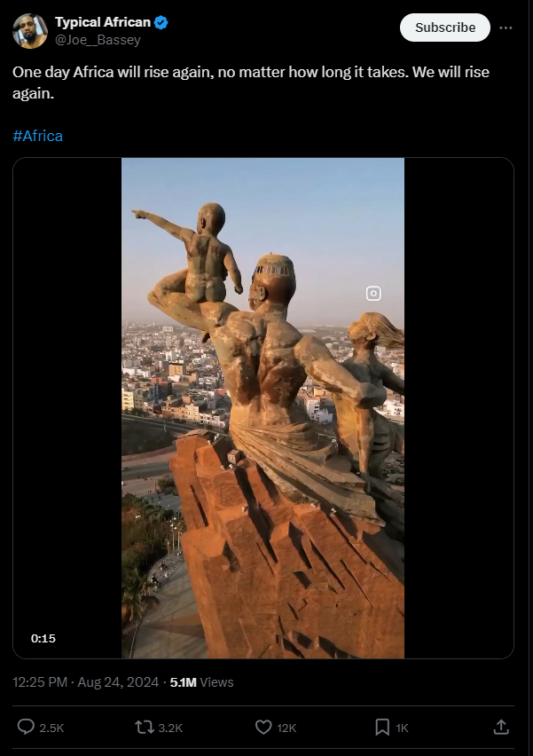The height and width of the screenshot is (756, 533).
Task: Open Typical African's profile picture
Action: coord(30,31)
